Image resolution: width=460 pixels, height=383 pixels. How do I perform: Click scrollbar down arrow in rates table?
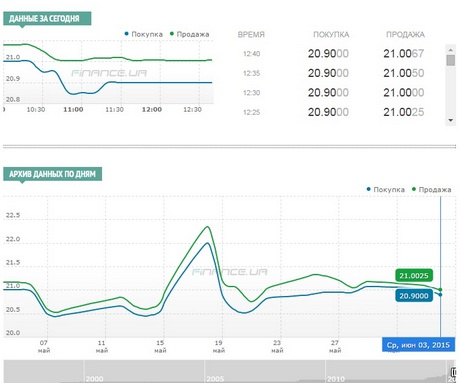coord(451,120)
